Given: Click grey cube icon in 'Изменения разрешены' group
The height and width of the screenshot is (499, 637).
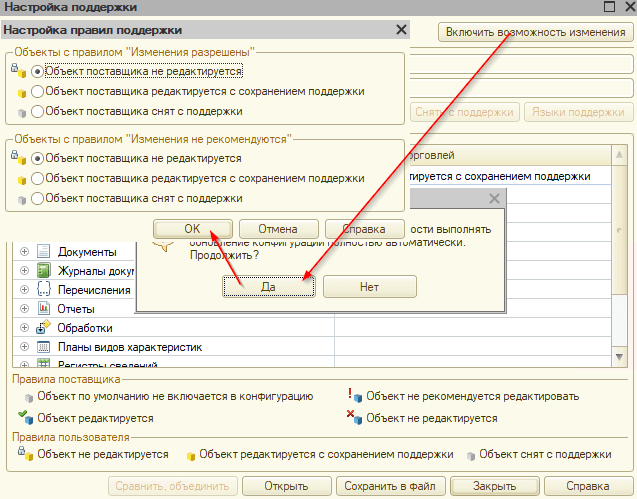Looking at the screenshot, I should point(22,113).
